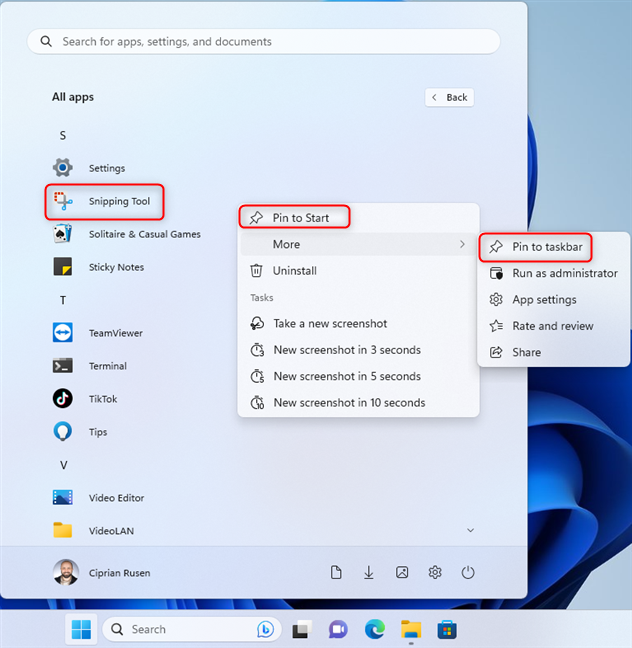Click the trash icon next to Uninstall
The height and width of the screenshot is (648, 632).
pyautogui.click(x=256, y=271)
